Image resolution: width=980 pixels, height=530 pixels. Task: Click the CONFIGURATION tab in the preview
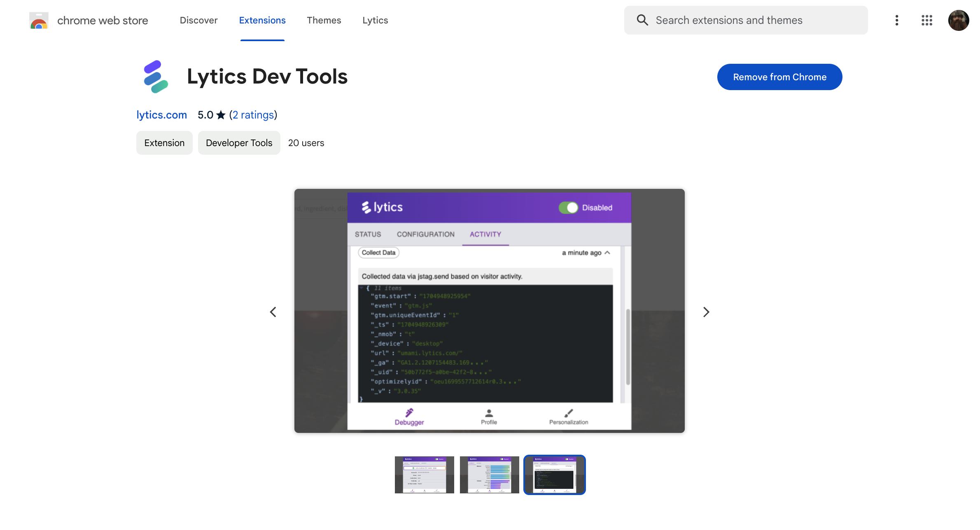click(426, 234)
